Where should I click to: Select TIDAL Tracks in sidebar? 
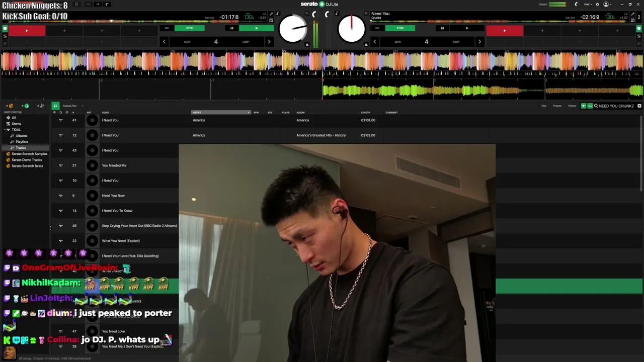(x=21, y=148)
